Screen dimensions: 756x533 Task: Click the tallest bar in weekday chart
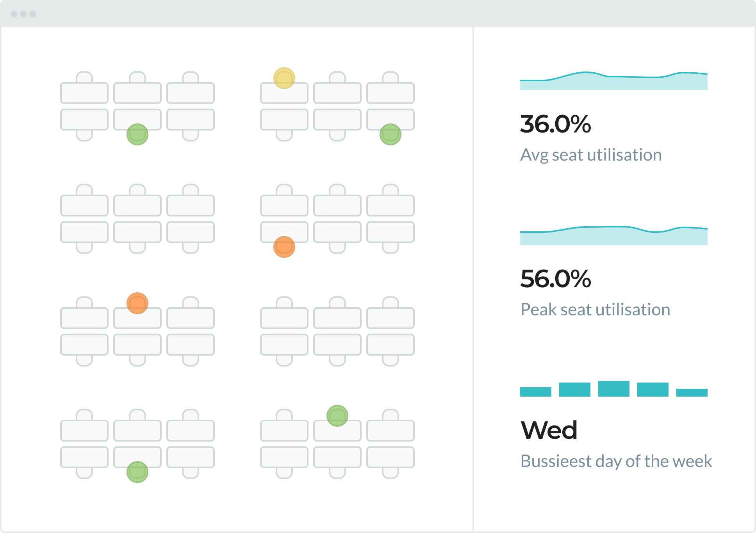[613, 389]
